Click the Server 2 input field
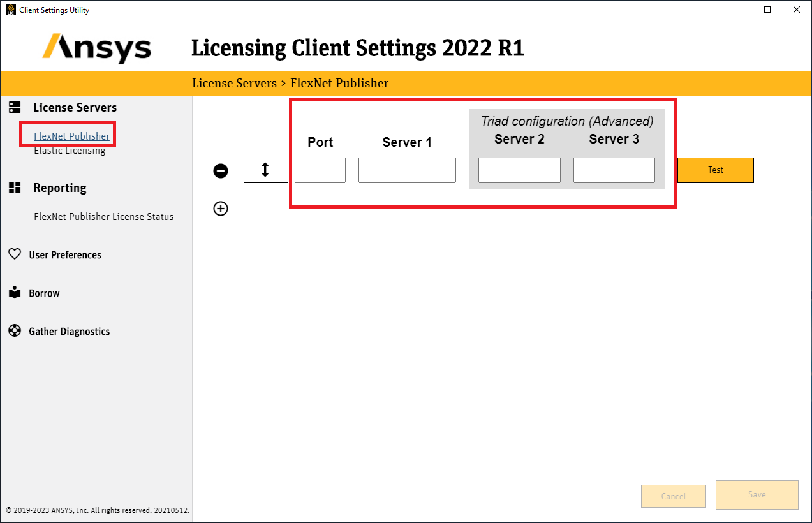This screenshot has height=523, width=812. [x=519, y=170]
